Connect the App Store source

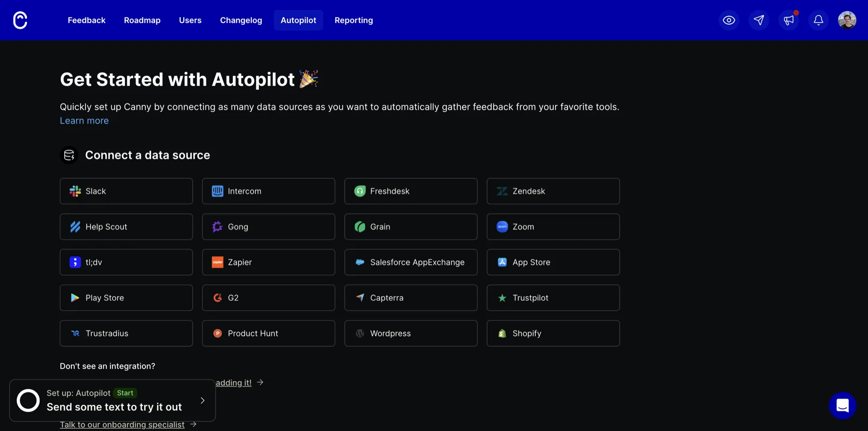click(x=553, y=262)
